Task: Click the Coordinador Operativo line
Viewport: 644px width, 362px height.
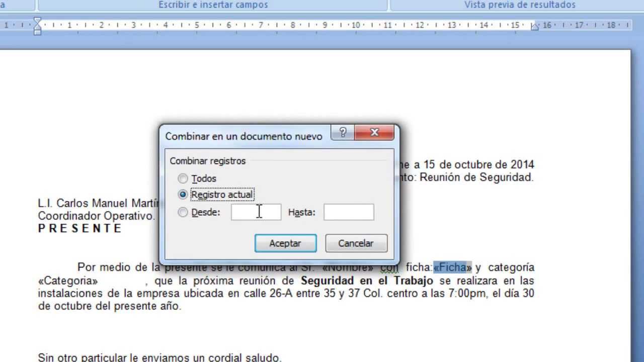Action: pos(96,216)
